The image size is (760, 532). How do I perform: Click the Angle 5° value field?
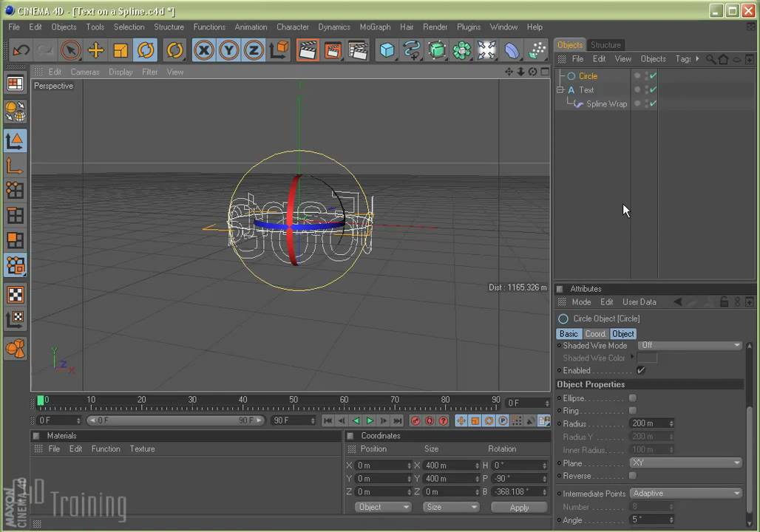coord(651,519)
